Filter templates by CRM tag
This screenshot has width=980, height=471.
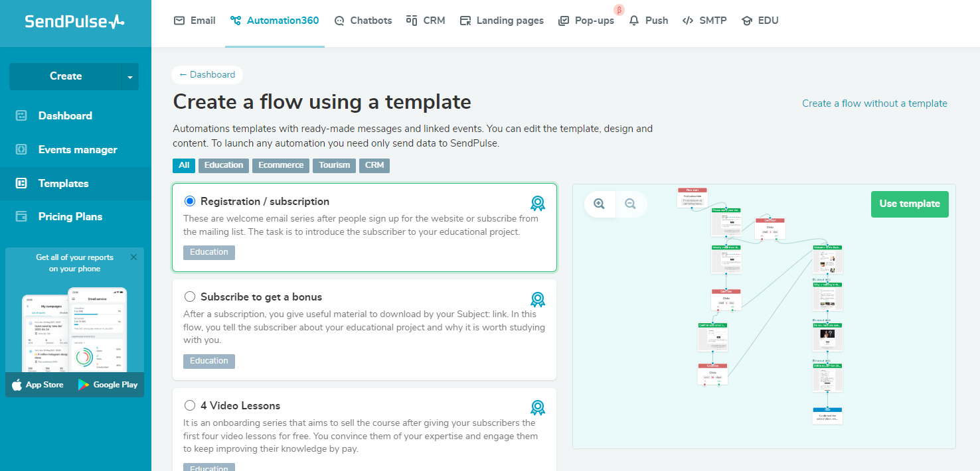(374, 165)
